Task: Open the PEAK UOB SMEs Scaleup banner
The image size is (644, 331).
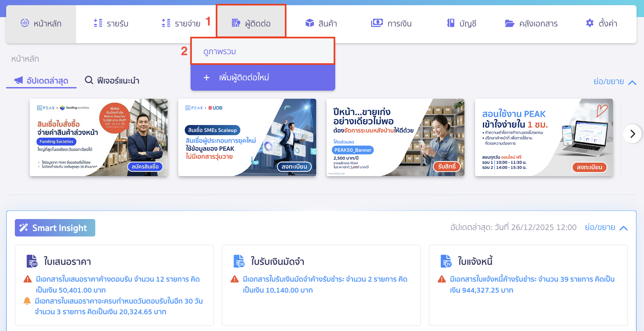Action: [247, 137]
